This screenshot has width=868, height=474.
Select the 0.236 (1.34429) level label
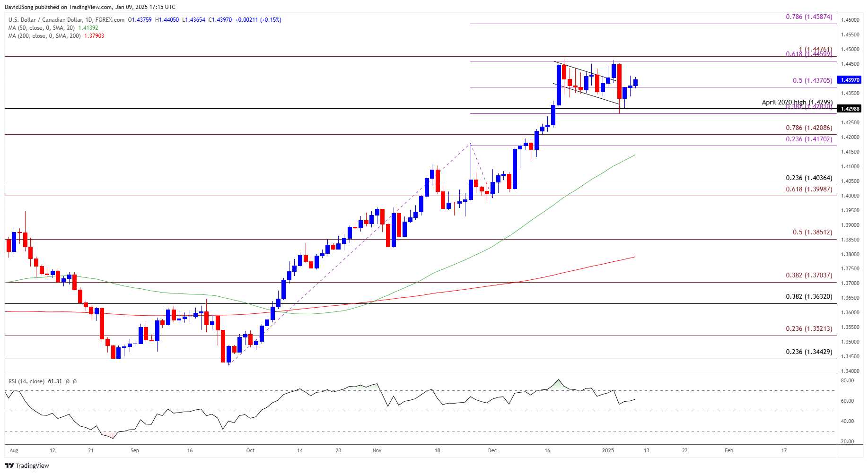[808, 352]
